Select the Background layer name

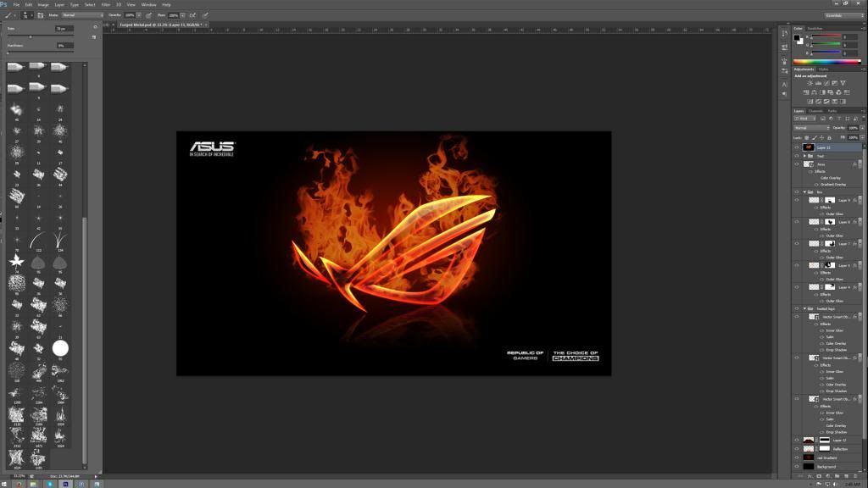click(x=826, y=467)
